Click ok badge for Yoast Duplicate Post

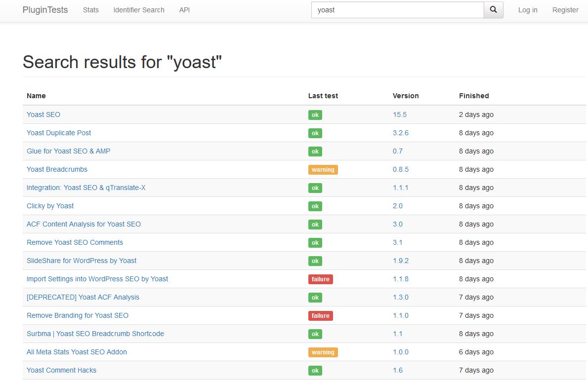(315, 133)
